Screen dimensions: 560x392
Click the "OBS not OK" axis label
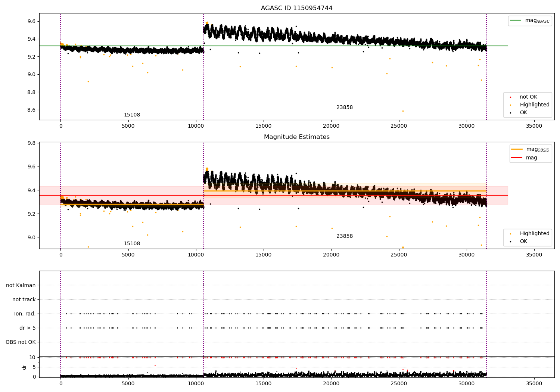21,342
